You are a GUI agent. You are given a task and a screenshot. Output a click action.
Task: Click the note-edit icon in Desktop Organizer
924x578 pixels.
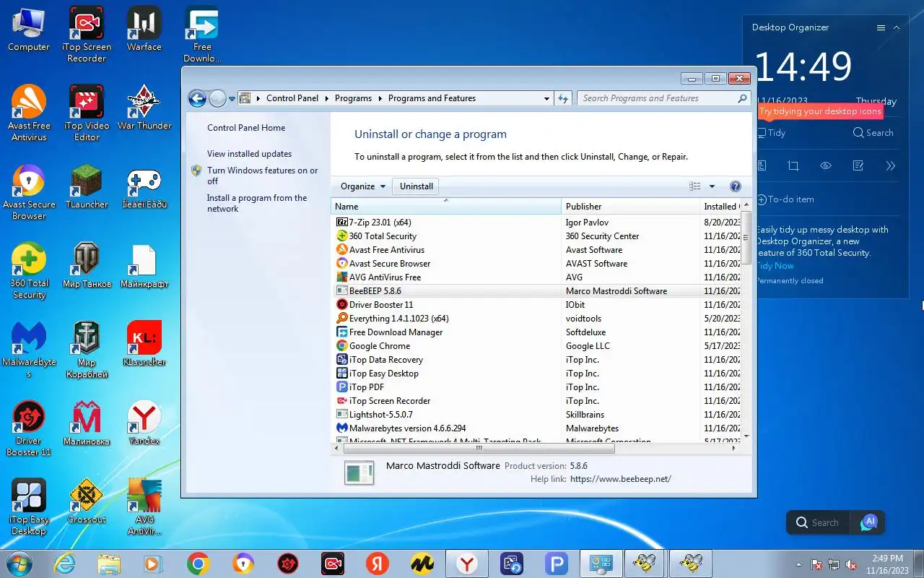coord(858,166)
